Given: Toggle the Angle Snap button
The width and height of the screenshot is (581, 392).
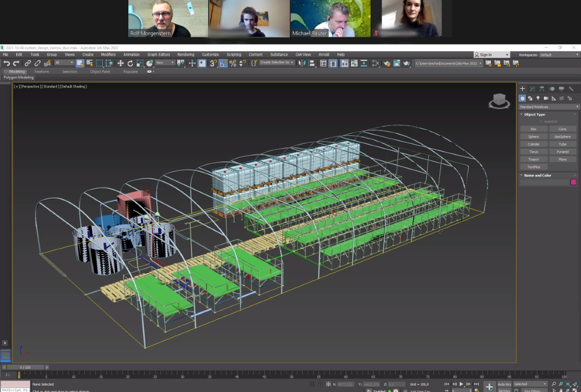Looking at the screenshot, I should (223, 63).
